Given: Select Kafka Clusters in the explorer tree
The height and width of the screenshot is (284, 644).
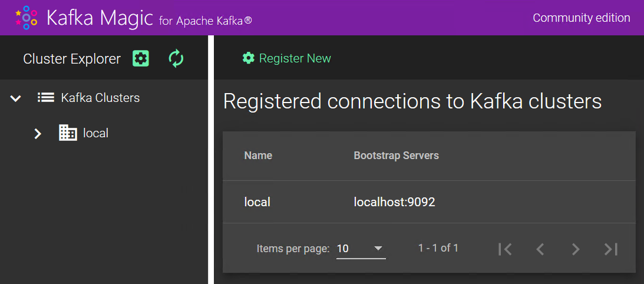Looking at the screenshot, I should coord(100,98).
